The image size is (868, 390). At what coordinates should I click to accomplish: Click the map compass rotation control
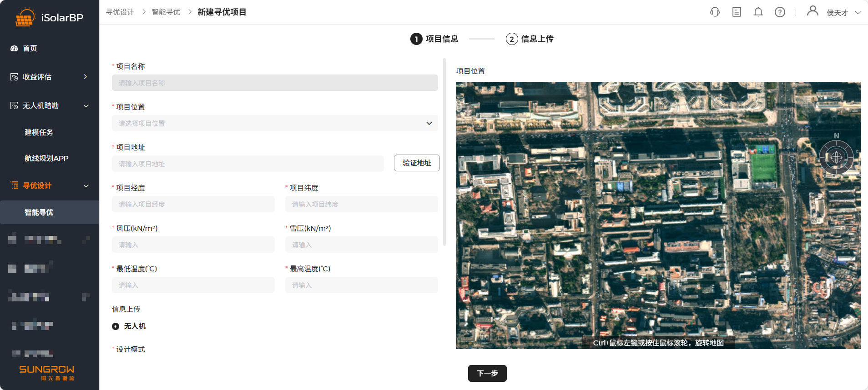point(836,157)
